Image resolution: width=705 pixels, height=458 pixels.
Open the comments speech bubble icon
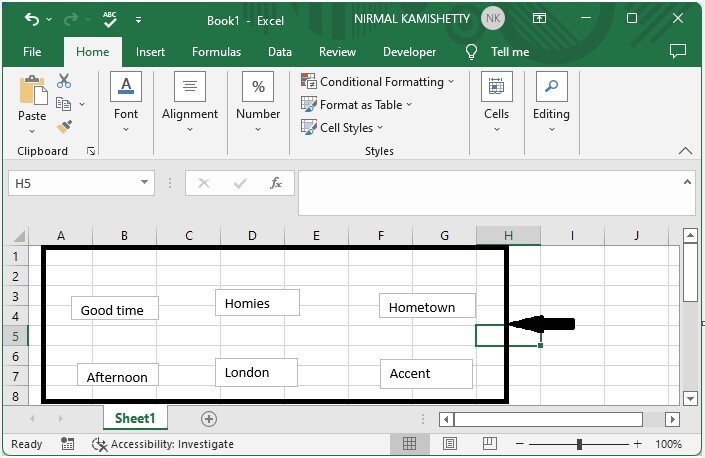tap(678, 52)
